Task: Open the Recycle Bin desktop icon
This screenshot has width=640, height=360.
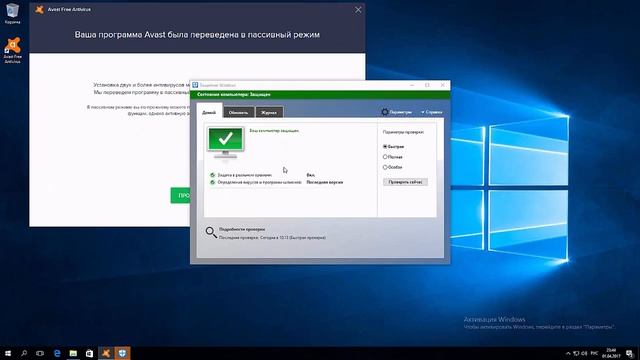Action: pos(12,13)
